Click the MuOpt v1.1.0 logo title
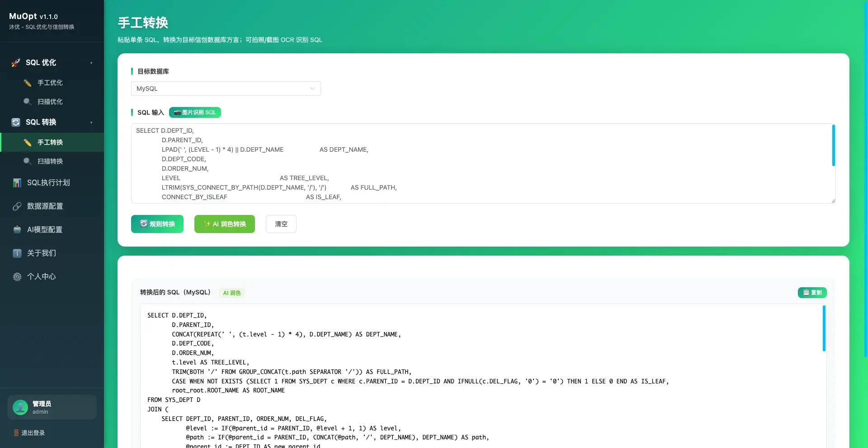 point(33,16)
